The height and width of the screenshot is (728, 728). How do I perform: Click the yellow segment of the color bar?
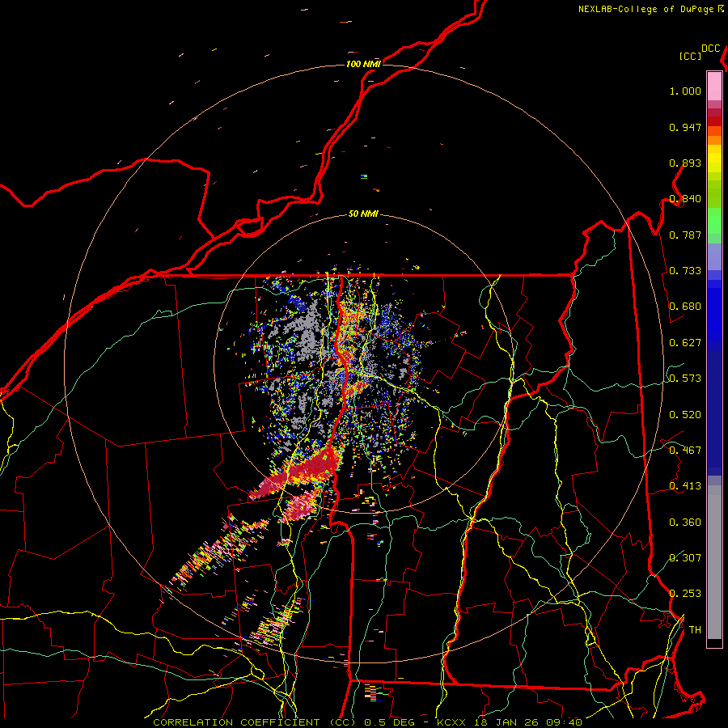[714, 159]
